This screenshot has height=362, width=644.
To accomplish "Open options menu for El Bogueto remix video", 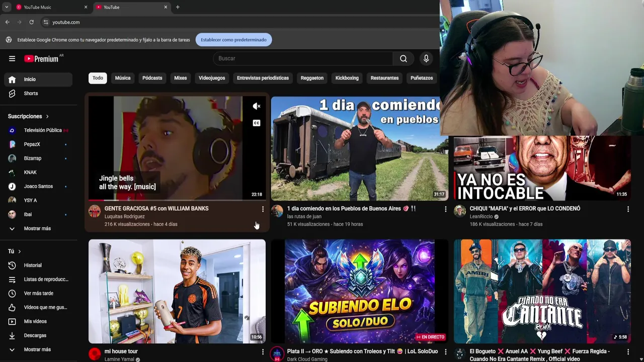I will [628, 352].
